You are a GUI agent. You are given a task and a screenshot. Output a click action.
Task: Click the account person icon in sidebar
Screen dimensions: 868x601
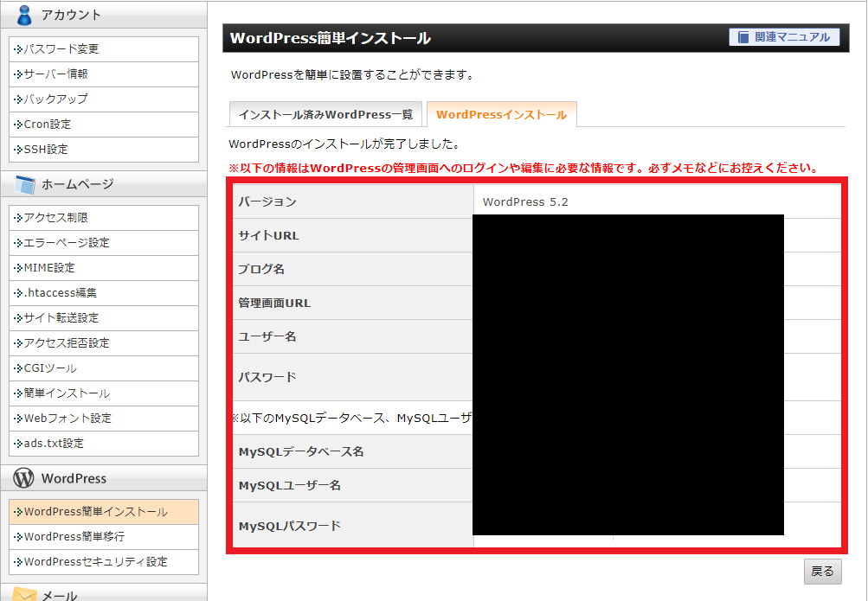(x=24, y=14)
